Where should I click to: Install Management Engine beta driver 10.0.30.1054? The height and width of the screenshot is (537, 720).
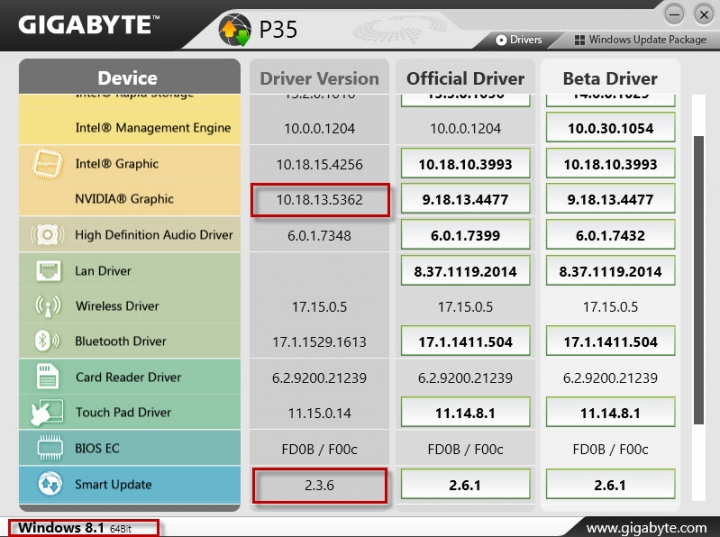click(610, 128)
